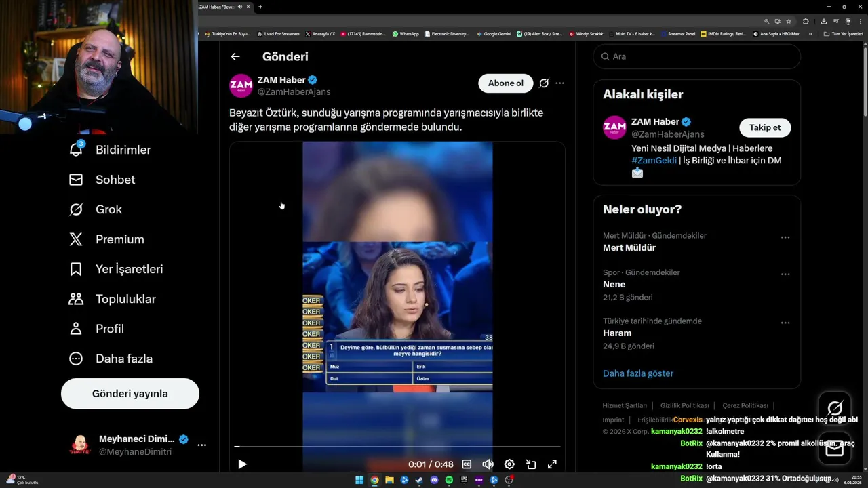Viewport: 868px width, 488px height.
Task: Open more options for Mert Müldür trend
Action: point(785,237)
